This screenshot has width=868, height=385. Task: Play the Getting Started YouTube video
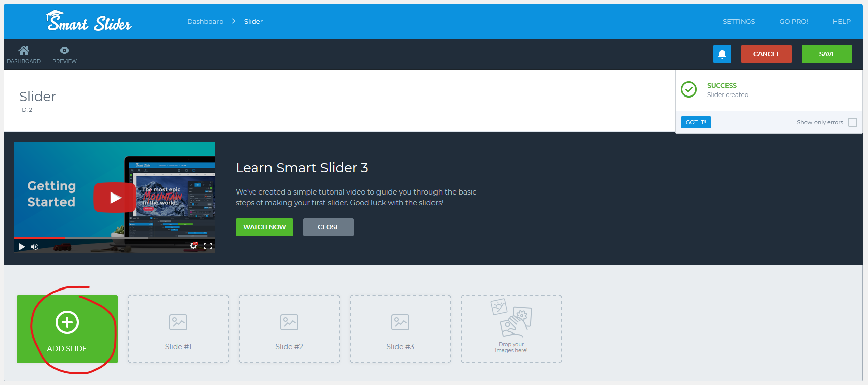[x=115, y=198]
